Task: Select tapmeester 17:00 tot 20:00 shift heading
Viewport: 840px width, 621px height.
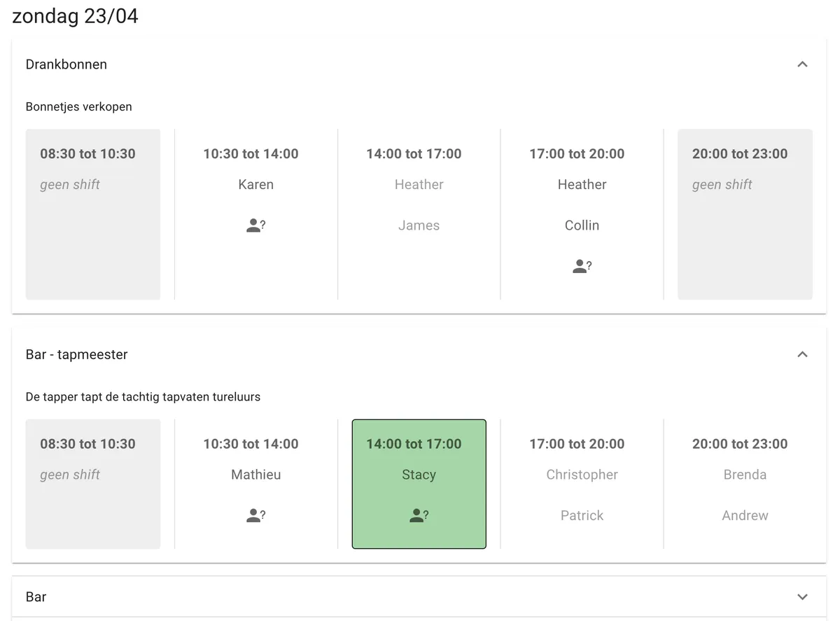Action: tap(577, 444)
